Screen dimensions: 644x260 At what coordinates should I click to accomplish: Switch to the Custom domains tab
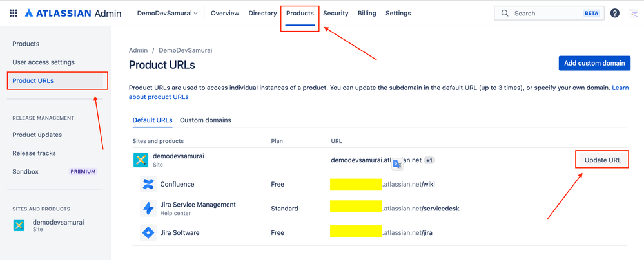tap(206, 120)
